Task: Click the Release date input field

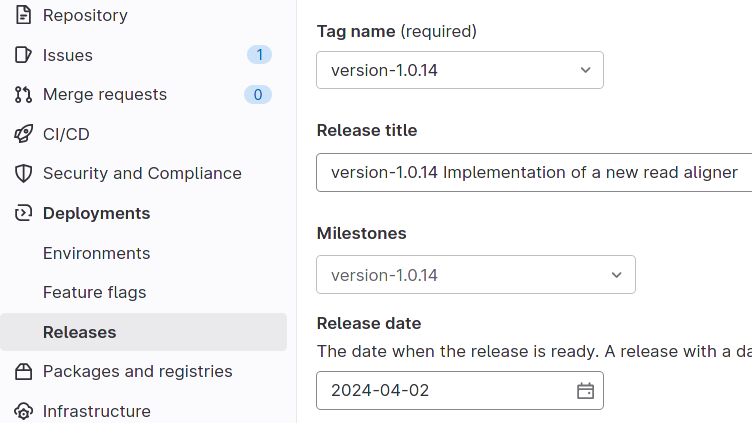Action: [x=460, y=390]
